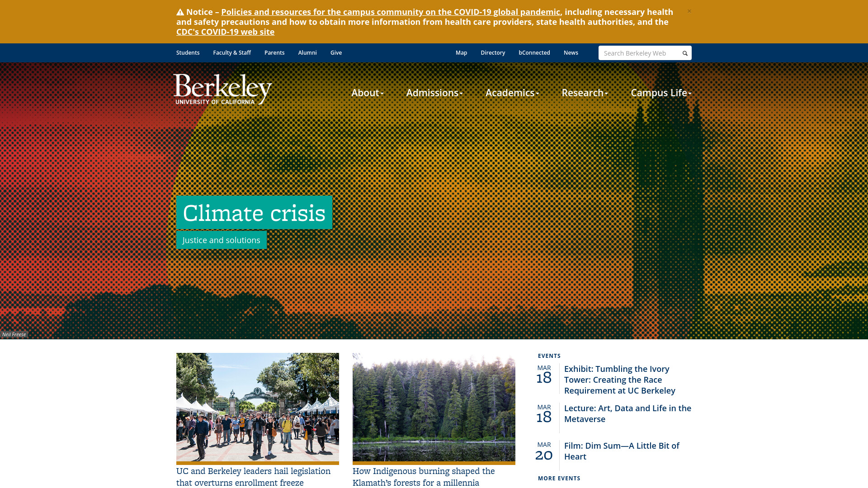Click the Neil Freese photo credit
This screenshot has height=488, width=868.
tap(14, 335)
